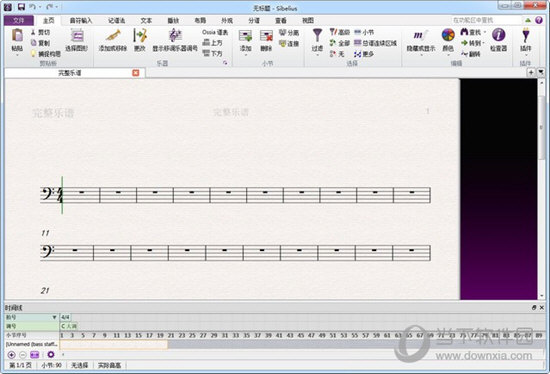Click the Delete bars icon with the red X
The image size is (550, 374).
pos(266,36)
